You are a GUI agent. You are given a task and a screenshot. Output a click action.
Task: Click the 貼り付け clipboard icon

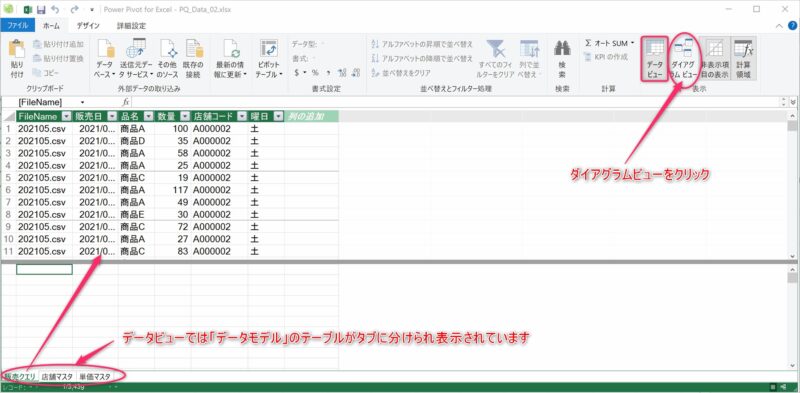click(x=17, y=49)
